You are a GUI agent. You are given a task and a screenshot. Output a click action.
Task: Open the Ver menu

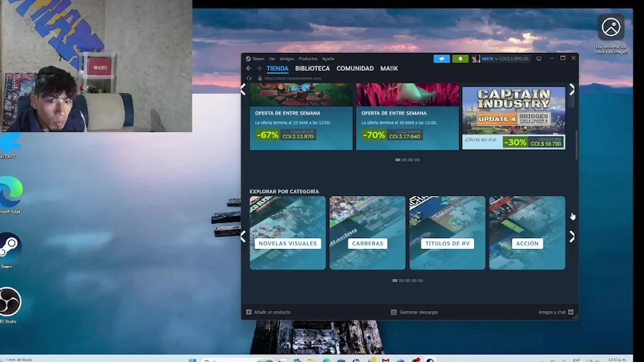272,59
